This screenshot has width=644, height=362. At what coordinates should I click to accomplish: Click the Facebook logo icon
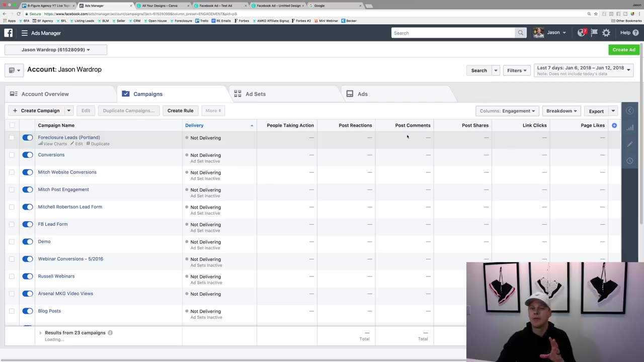tap(9, 33)
